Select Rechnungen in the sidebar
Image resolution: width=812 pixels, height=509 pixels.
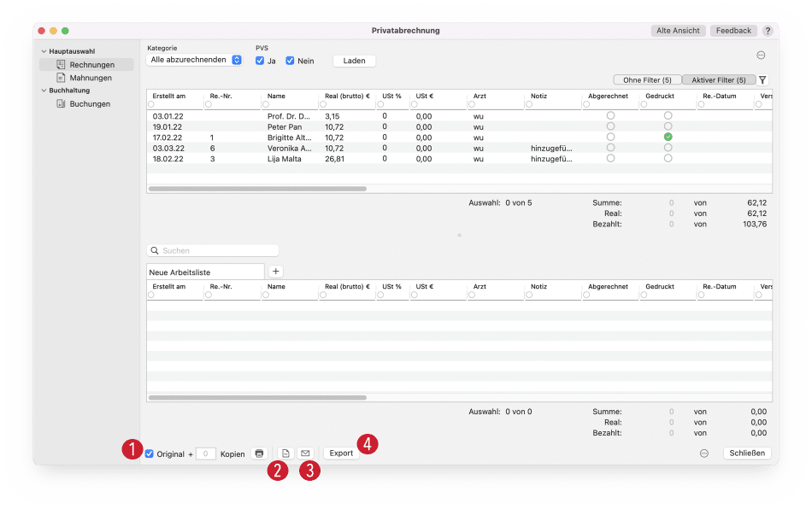click(x=86, y=65)
